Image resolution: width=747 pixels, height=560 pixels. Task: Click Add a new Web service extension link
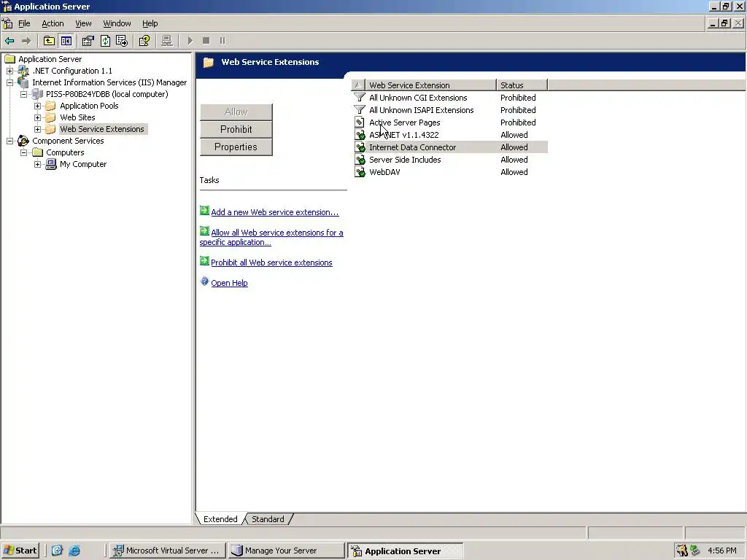(x=275, y=212)
